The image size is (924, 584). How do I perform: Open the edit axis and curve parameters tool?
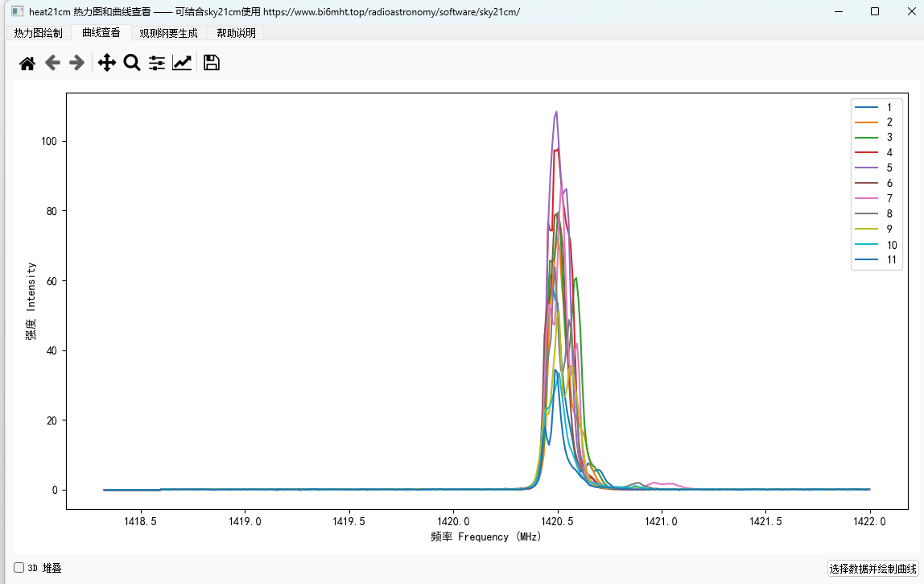point(182,63)
